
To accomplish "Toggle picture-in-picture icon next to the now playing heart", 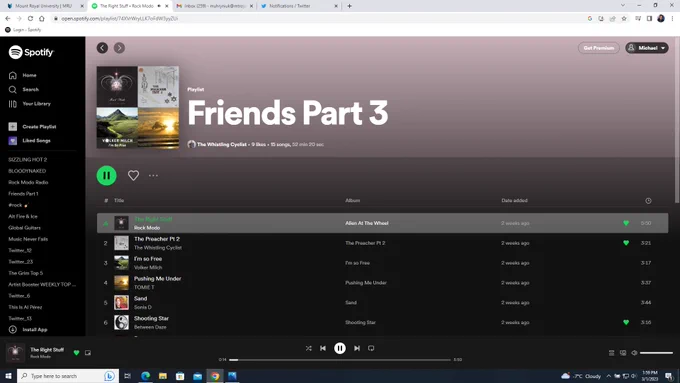I will point(88,353).
